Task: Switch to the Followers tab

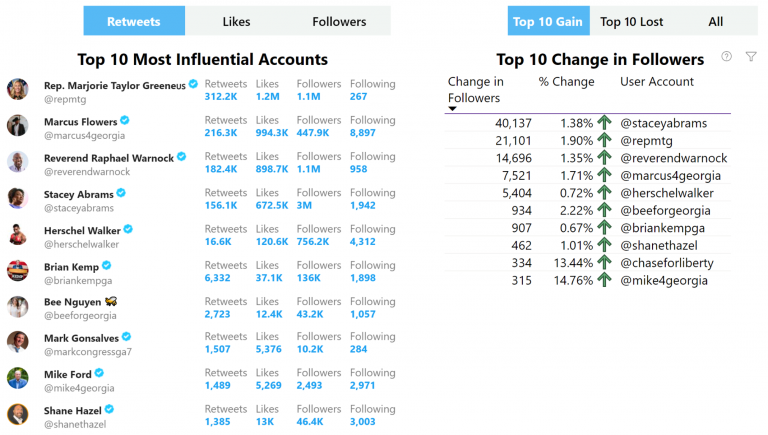Action: (339, 21)
